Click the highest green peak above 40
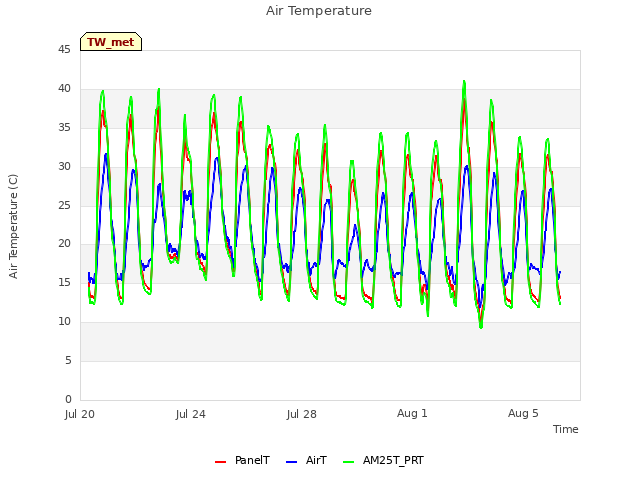Screen dimensions: 640x480 [464, 82]
